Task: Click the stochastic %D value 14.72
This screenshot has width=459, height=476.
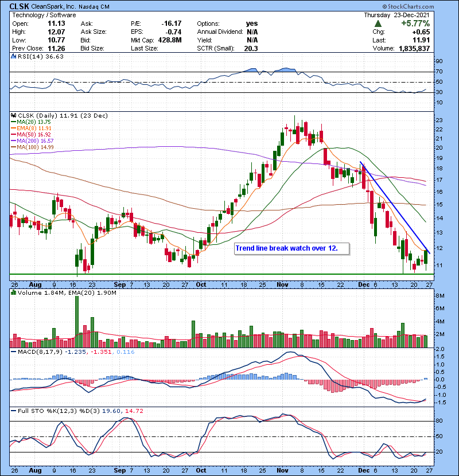Action: (x=134, y=411)
